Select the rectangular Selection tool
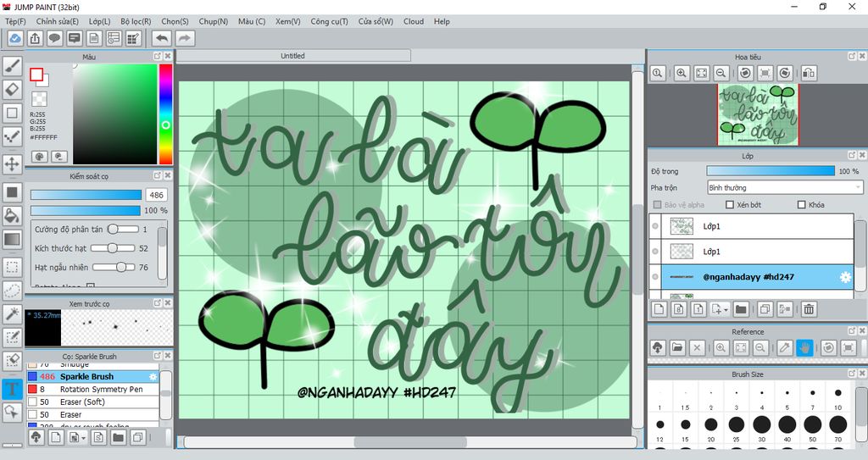The image size is (868, 460). [12, 267]
